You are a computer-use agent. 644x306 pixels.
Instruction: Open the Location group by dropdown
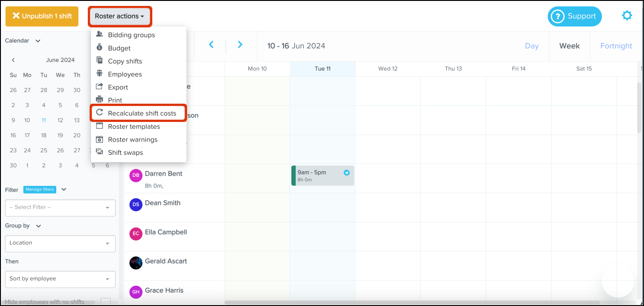[60, 243]
